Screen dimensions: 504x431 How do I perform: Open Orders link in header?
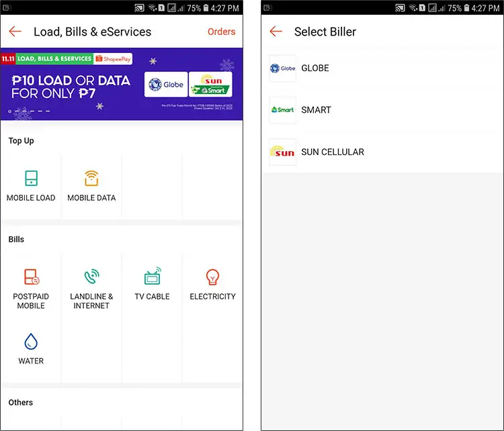[x=221, y=32]
